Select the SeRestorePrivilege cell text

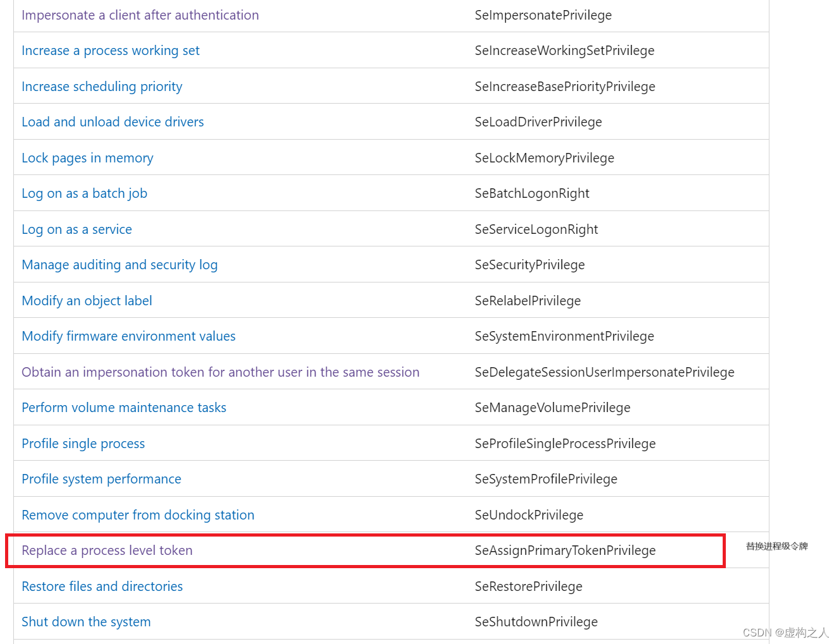tap(529, 586)
